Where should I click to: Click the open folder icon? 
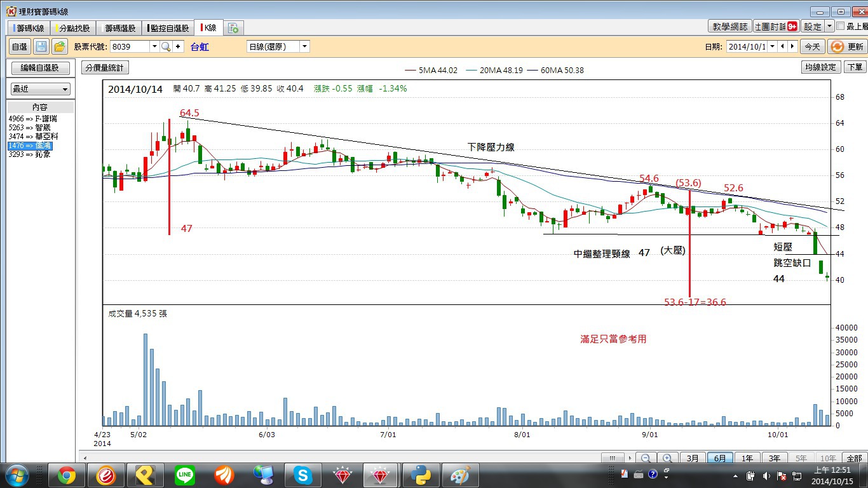[60, 46]
